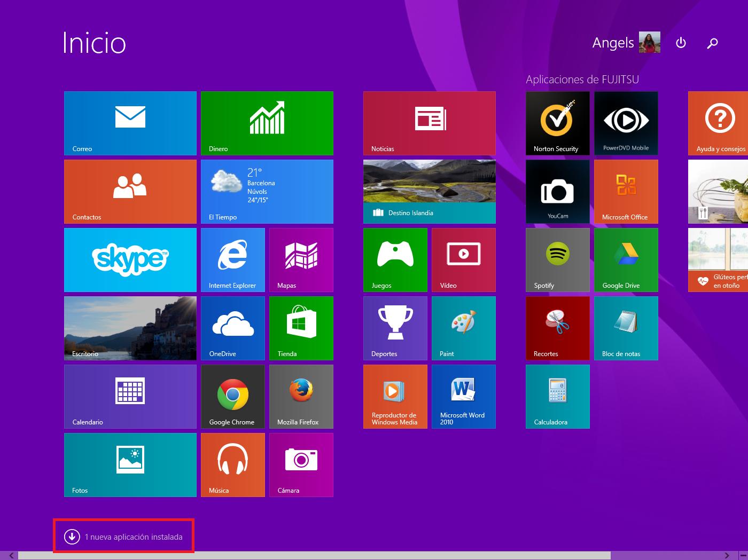Open the Skype tile
This screenshot has height=560, width=748.
pos(130,259)
